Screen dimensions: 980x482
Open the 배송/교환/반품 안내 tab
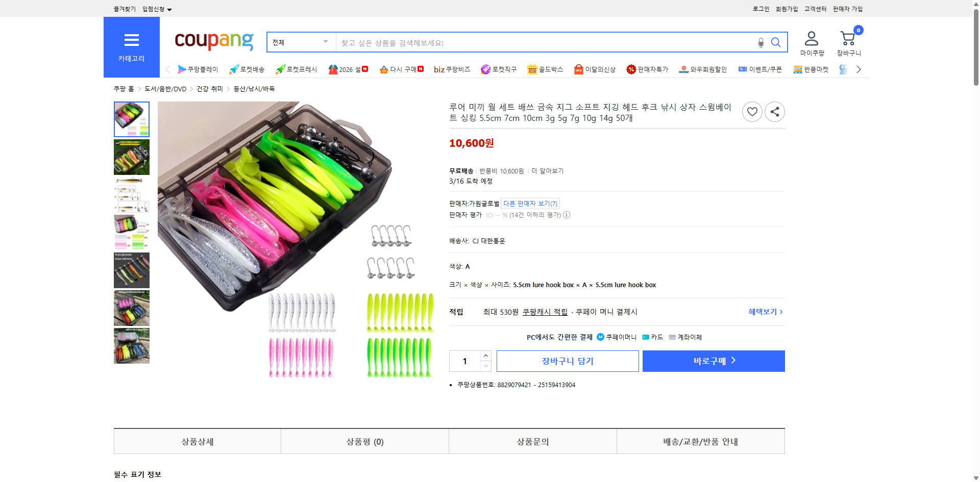pyautogui.click(x=701, y=441)
